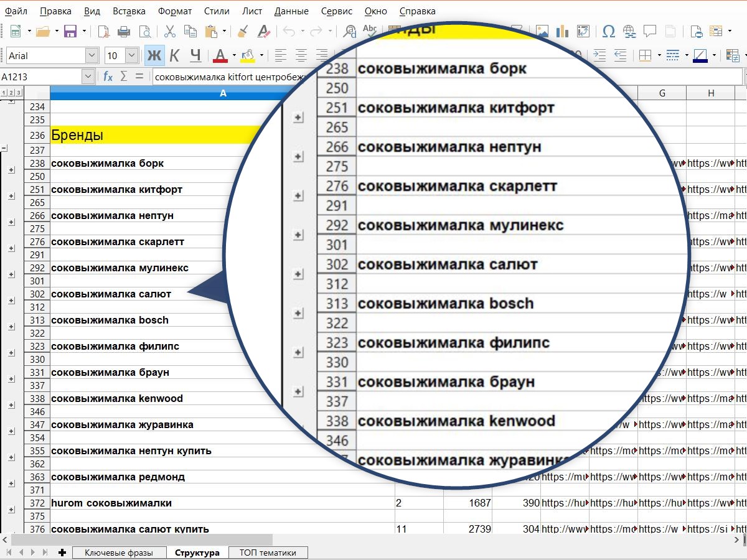Screen dimensions: 747x560
Task: Open print preview
Action: (x=145, y=31)
